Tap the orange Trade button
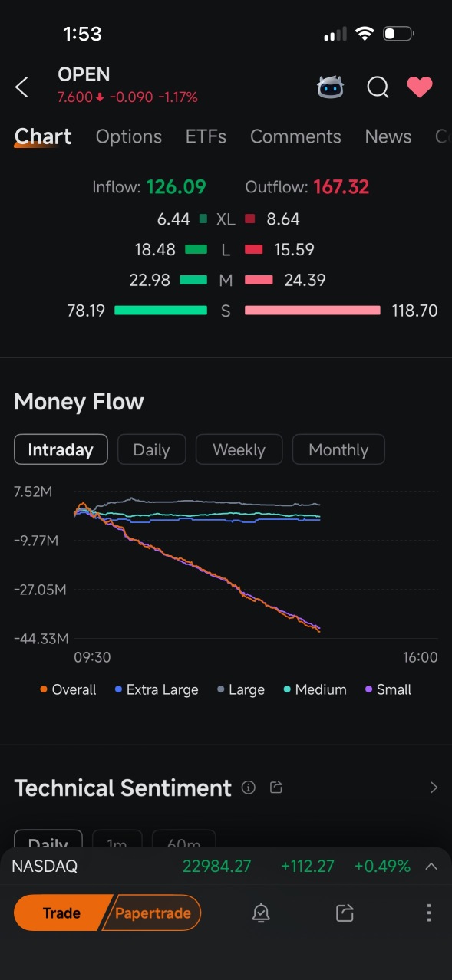 pyautogui.click(x=62, y=913)
